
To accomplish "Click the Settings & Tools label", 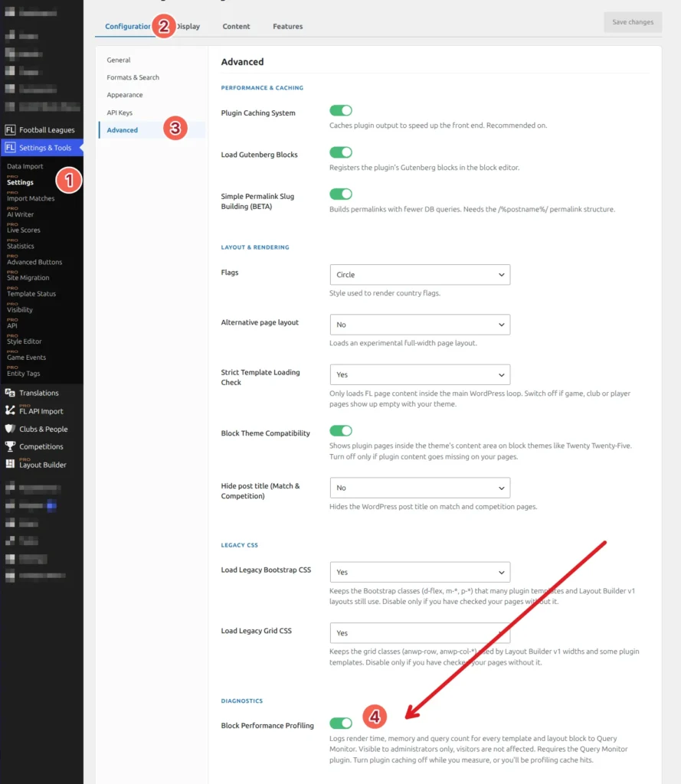I will point(45,148).
